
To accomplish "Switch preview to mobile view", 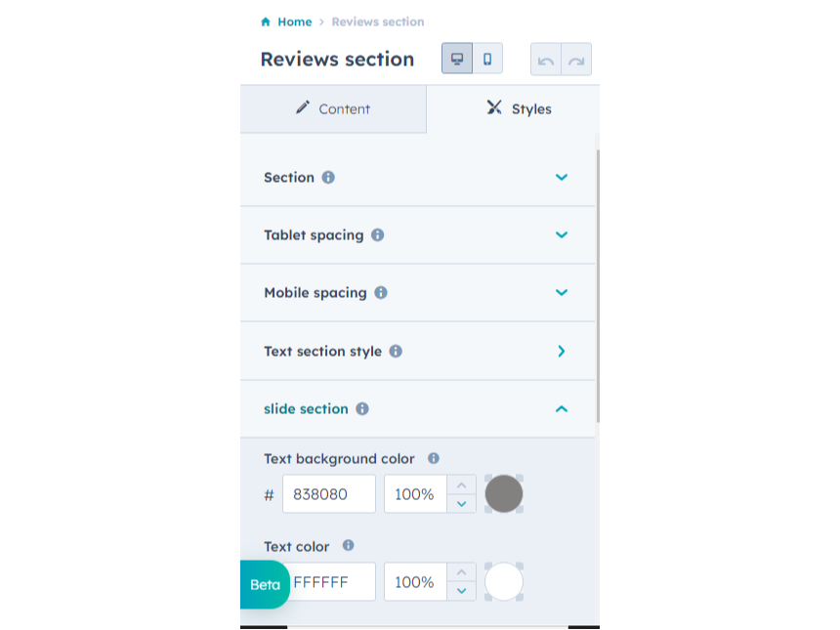I will point(487,58).
